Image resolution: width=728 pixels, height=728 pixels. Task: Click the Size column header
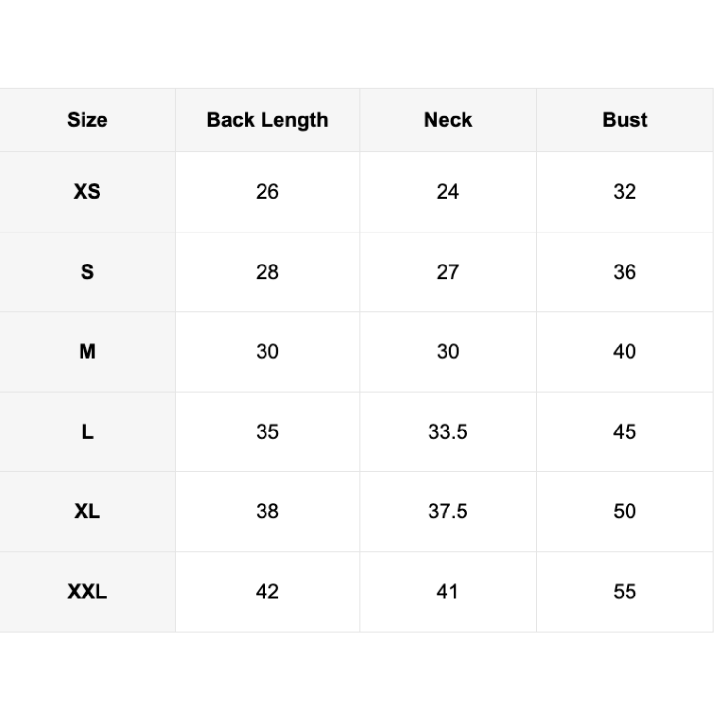87,120
